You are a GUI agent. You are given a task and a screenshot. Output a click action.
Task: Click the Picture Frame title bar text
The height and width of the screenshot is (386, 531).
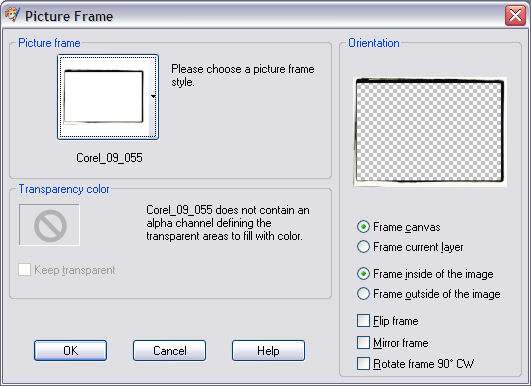(69, 16)
